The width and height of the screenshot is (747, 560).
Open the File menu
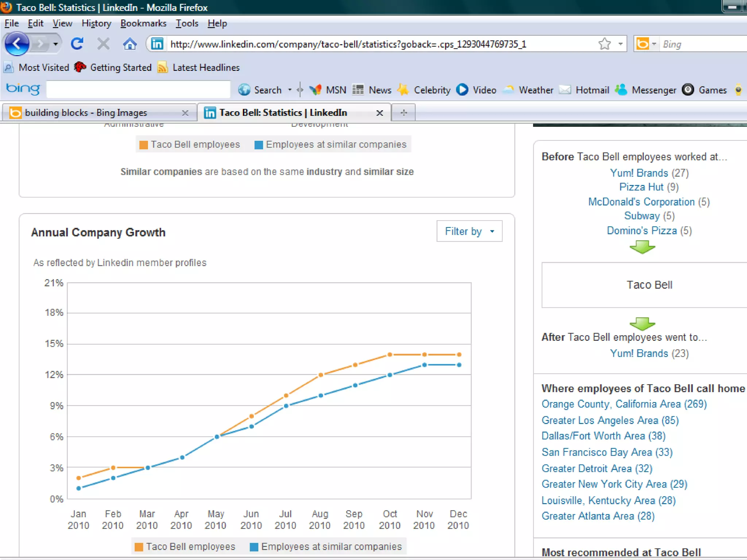pos(12,23)
